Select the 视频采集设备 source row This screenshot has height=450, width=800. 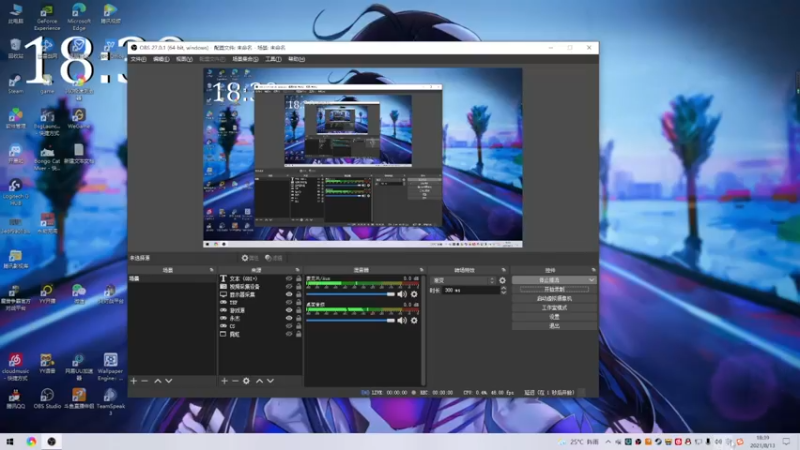pos(260,286)
